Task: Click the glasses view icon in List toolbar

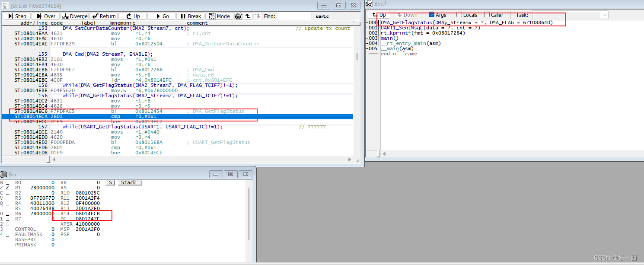Action: 239,16
